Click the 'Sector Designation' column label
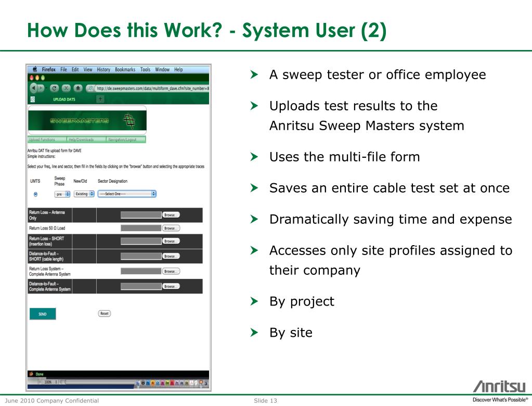 point(113,181)
